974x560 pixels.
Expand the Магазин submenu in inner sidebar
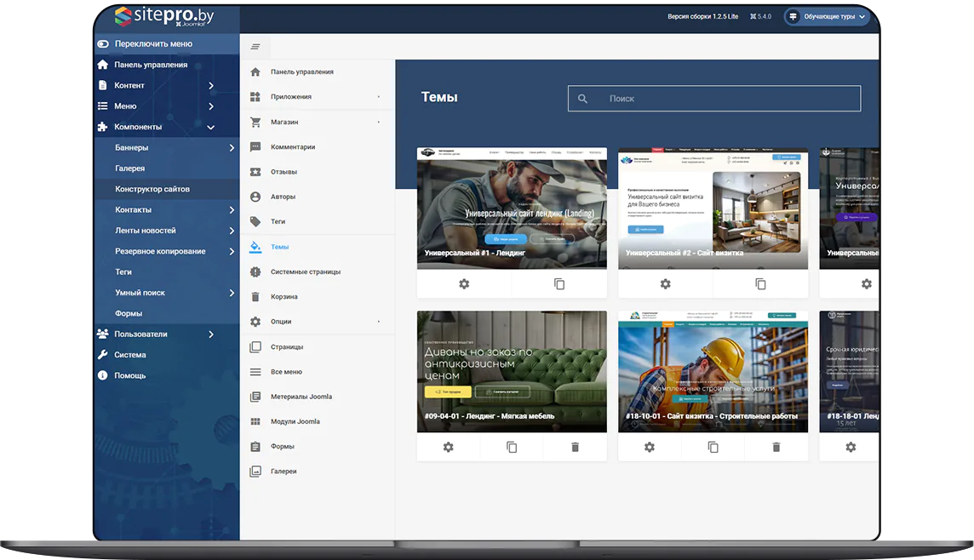(x=379, y=123)
